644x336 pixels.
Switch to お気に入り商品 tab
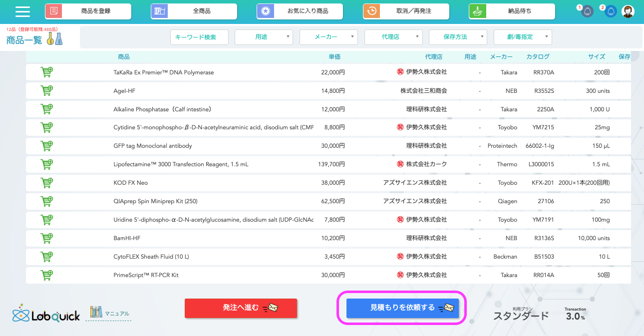pyautogui.click(x=300, y=11)
